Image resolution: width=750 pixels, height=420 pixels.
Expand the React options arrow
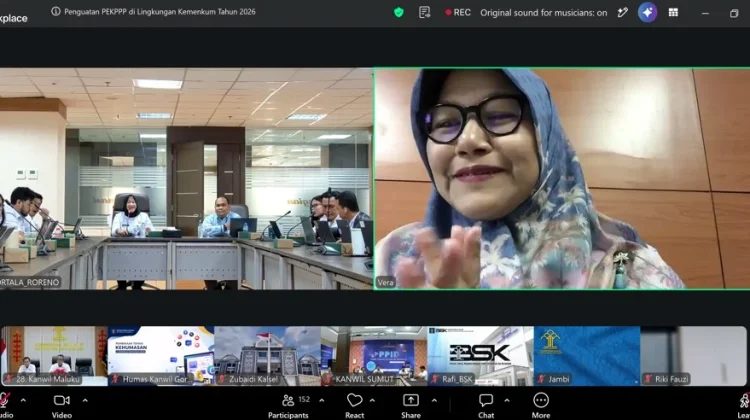click(372, 400)
